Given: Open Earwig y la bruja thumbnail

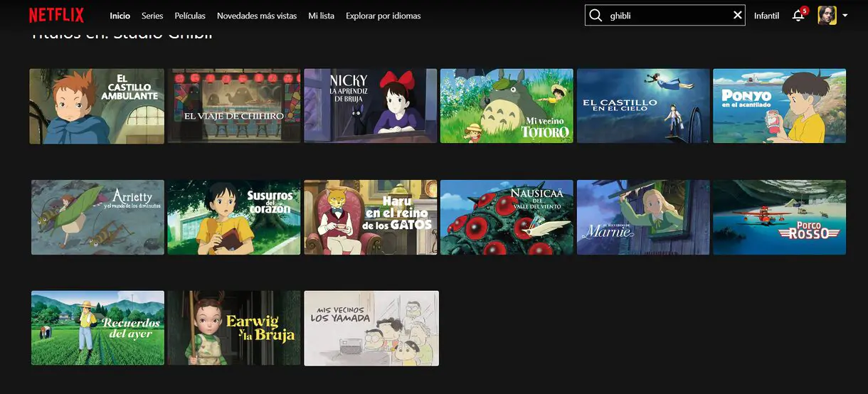Looking at the screenshot, I should point(233,328).
